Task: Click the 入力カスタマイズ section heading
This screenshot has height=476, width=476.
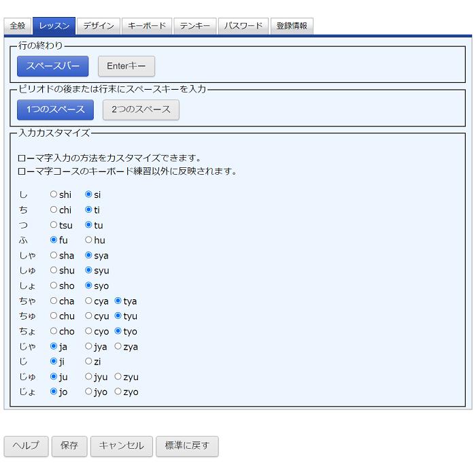Action: (54, 133)
